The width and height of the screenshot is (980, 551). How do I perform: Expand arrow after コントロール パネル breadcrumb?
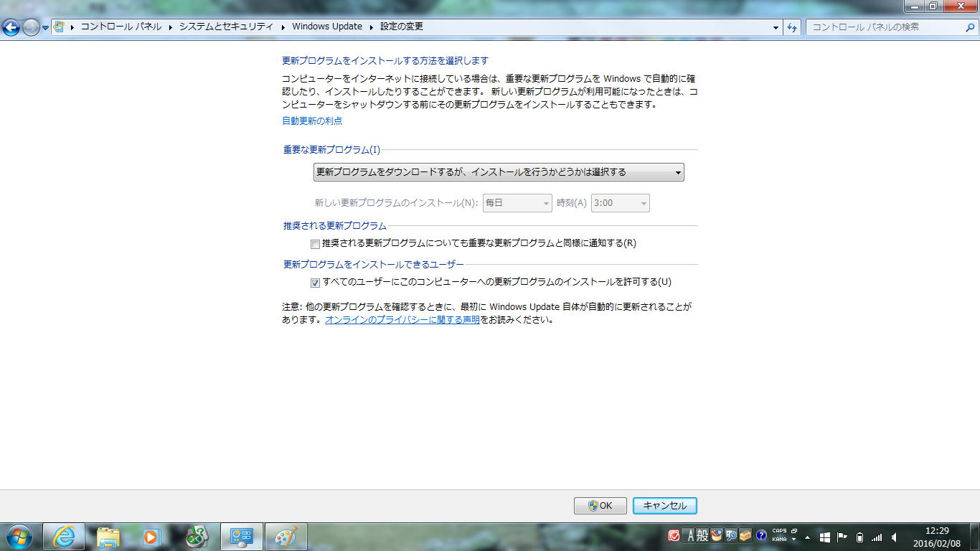[171, 27]
